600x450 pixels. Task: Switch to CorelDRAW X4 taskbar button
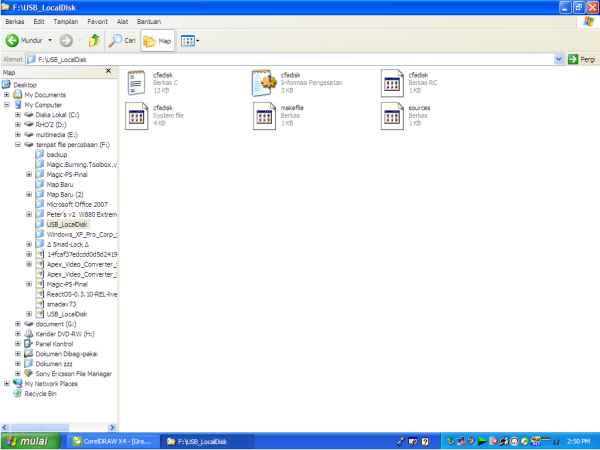point(111,440)
